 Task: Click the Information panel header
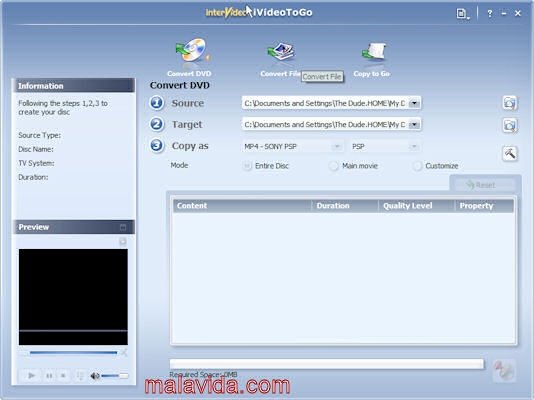[x=74, y=86]
